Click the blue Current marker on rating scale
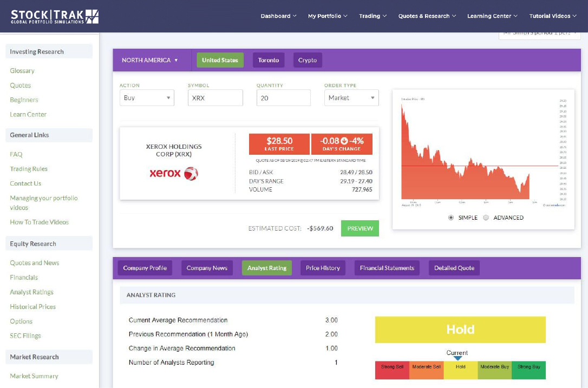The height and width of the screenshot is (388, 588). [x=458, y=358]
